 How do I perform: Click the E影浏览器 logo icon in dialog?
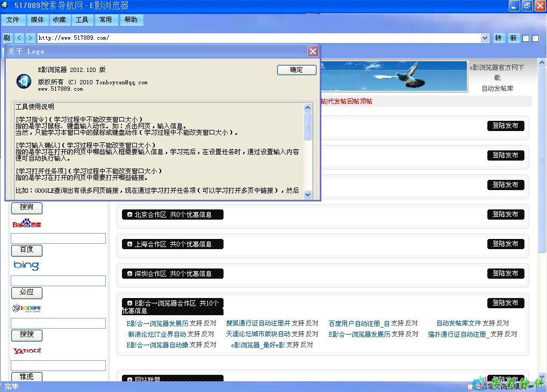(x=24, y=81)
